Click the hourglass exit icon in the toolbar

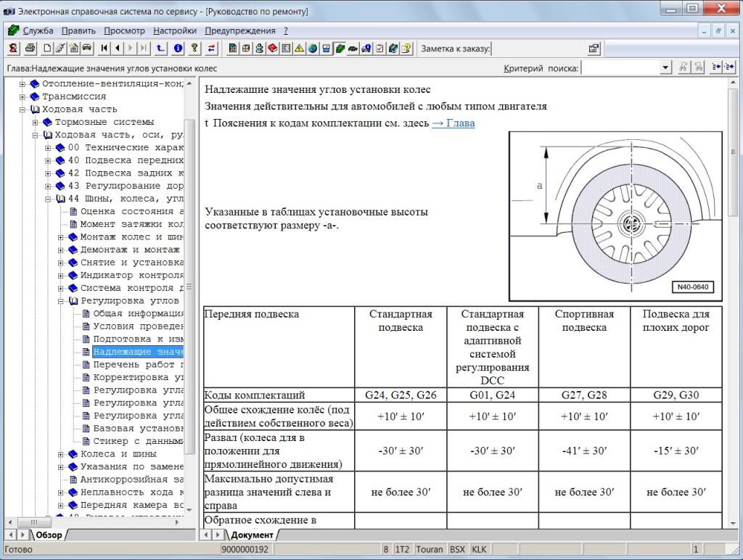tap(13, 48)
